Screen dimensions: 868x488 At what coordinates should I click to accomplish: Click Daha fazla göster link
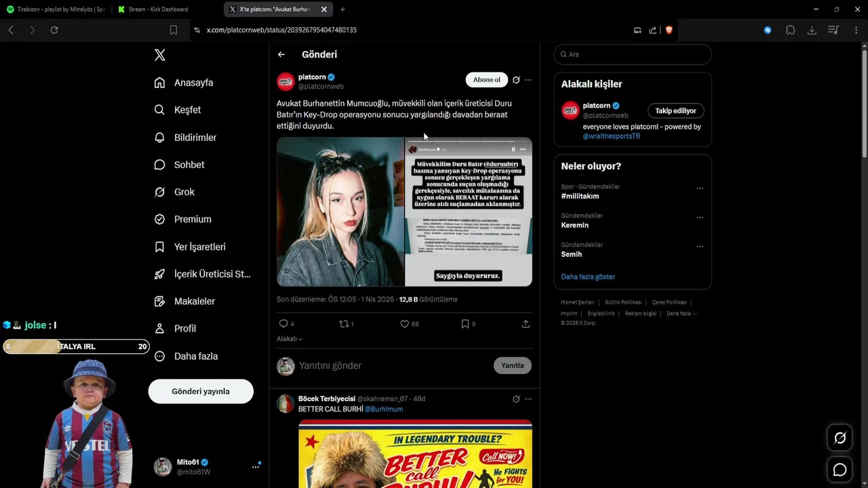point(588,277)
